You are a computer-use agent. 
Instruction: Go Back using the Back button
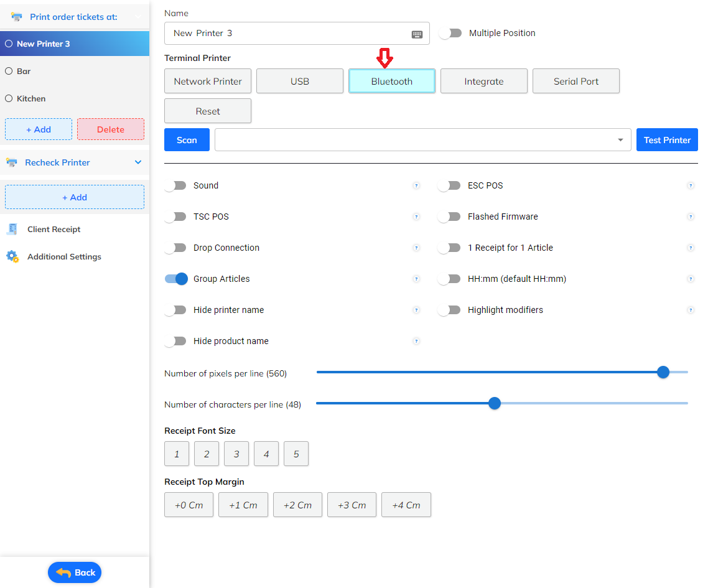coord(75,572)
